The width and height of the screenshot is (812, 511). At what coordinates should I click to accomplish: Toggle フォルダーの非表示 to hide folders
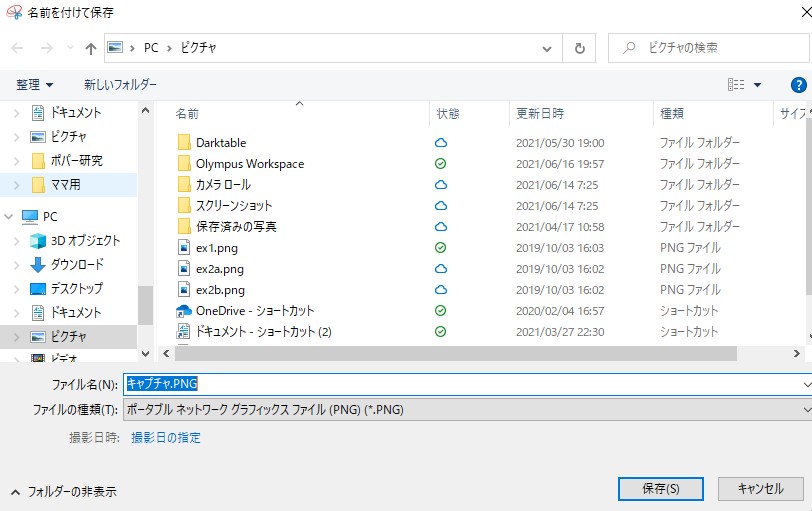point(64,492)
